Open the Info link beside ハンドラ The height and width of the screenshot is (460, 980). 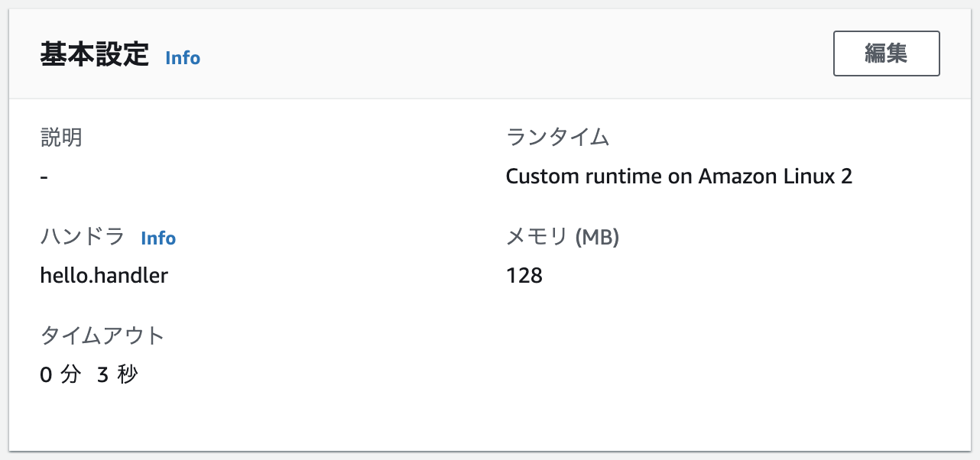point(158,238)
